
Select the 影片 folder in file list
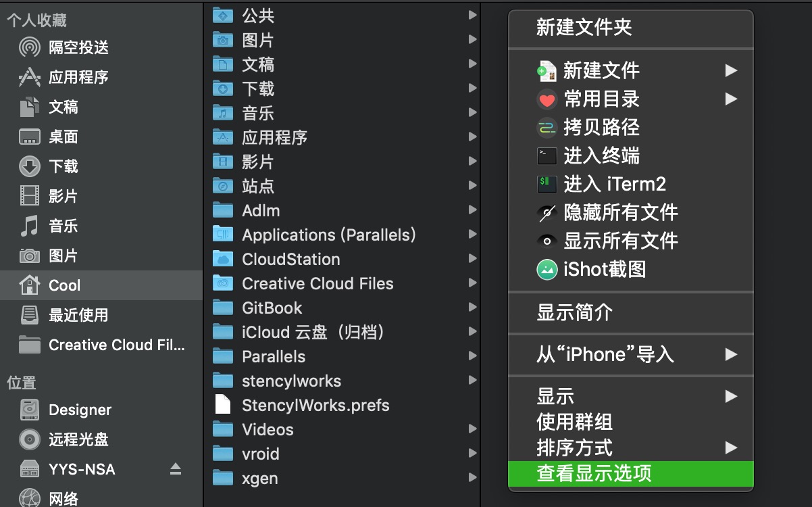(x=342, y=162)
